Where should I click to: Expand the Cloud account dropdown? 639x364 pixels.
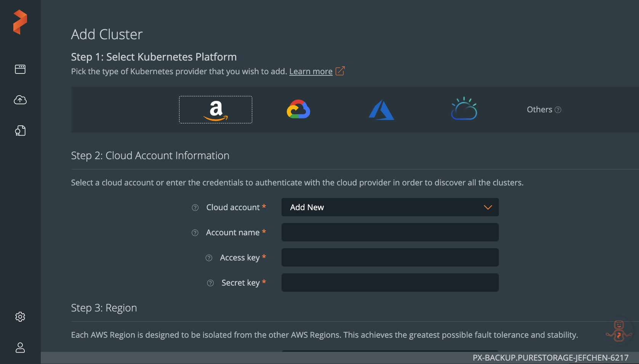point(487,207)
